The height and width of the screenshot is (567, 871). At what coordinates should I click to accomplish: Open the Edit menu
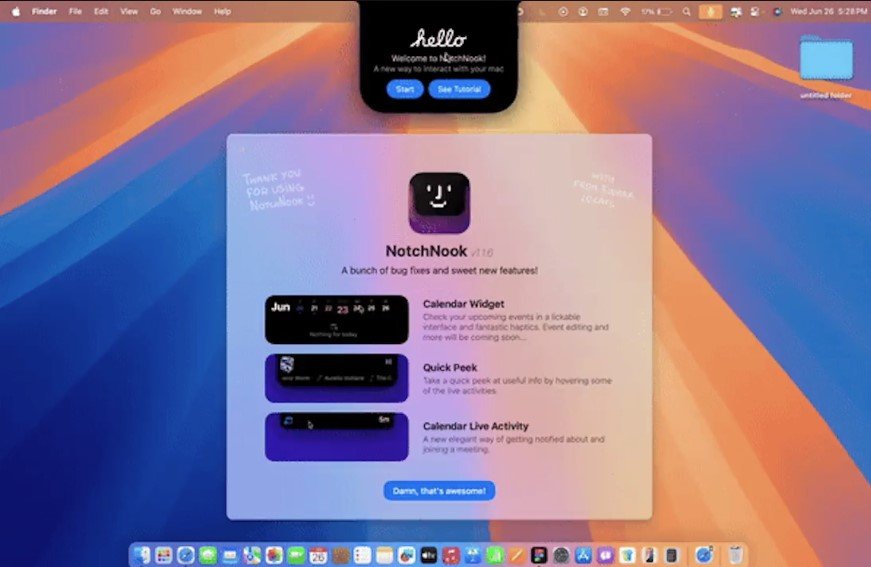pyautogui.click(x=101, y=11)
